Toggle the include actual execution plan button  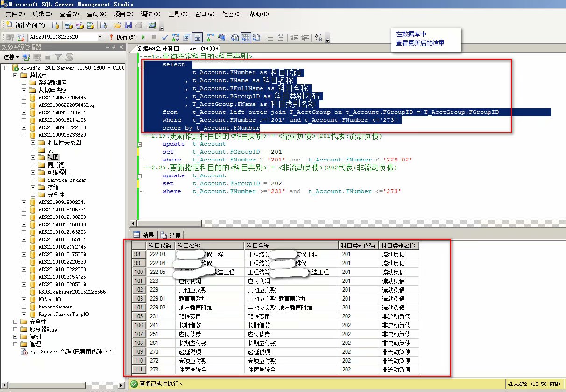point(210,37)
